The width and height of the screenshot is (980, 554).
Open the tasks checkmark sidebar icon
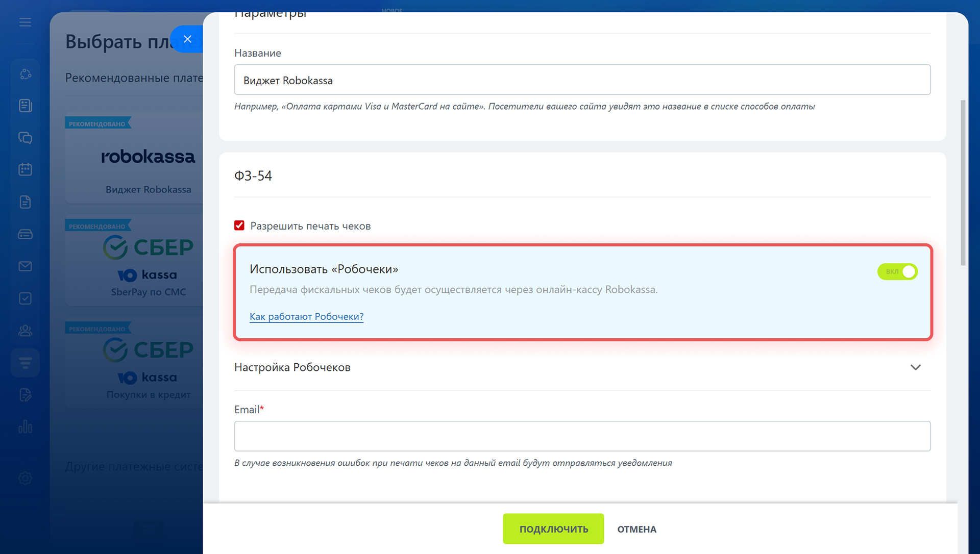coord(25,298)
